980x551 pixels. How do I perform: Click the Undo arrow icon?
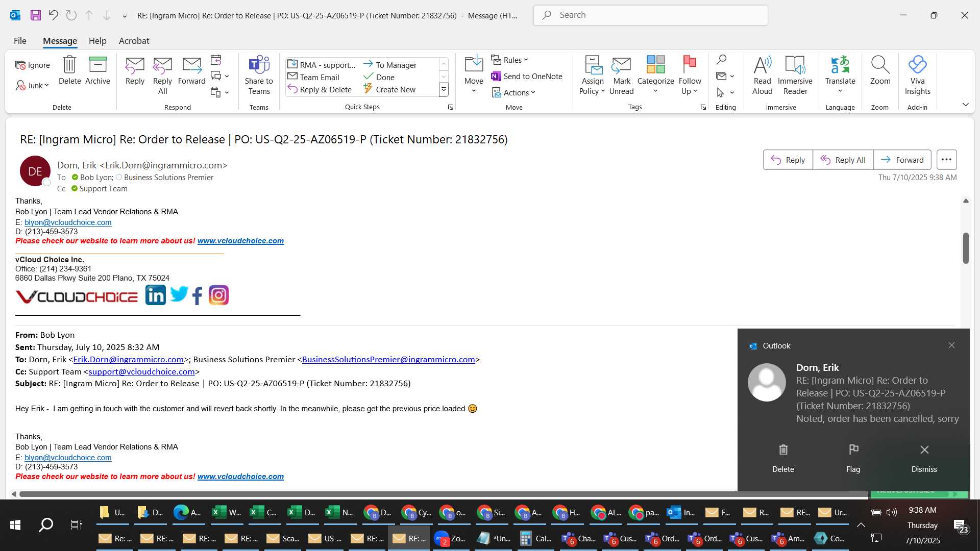pos(53,15)
